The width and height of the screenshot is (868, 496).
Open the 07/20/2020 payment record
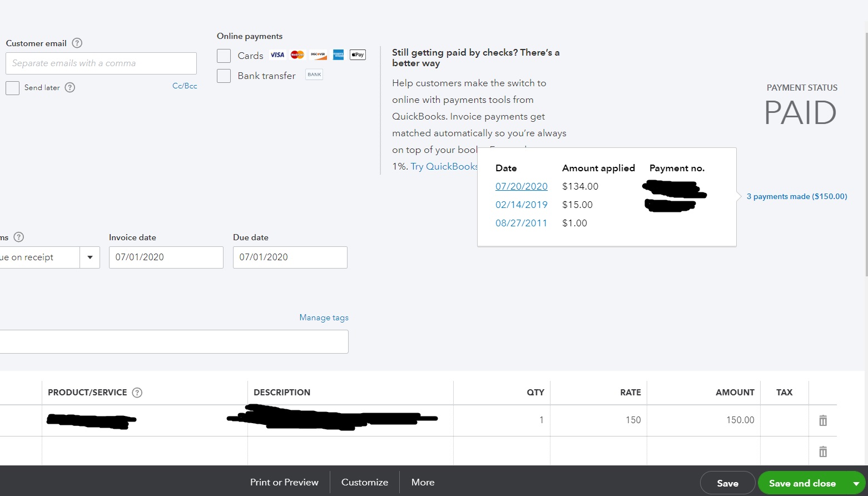[x=521, y=186]
